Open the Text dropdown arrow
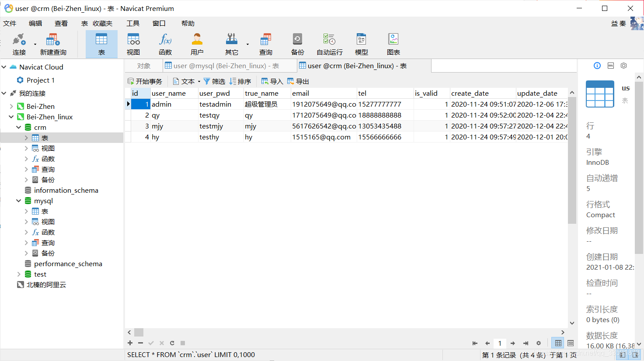This screenshot has width=644, height=361. [x=199, y=81]
